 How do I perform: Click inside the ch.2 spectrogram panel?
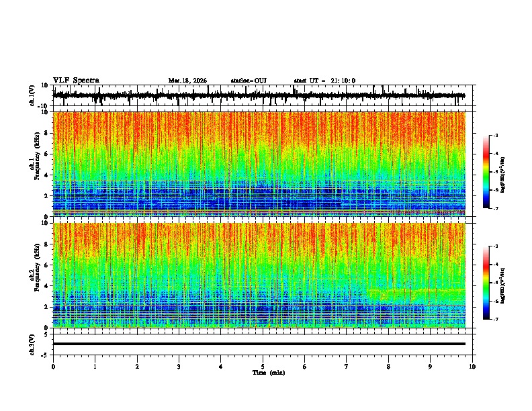tap(259, 275)
